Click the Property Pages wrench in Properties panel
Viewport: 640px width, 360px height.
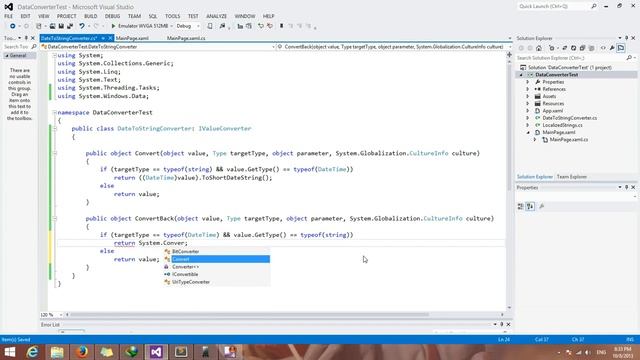(542, 207)
